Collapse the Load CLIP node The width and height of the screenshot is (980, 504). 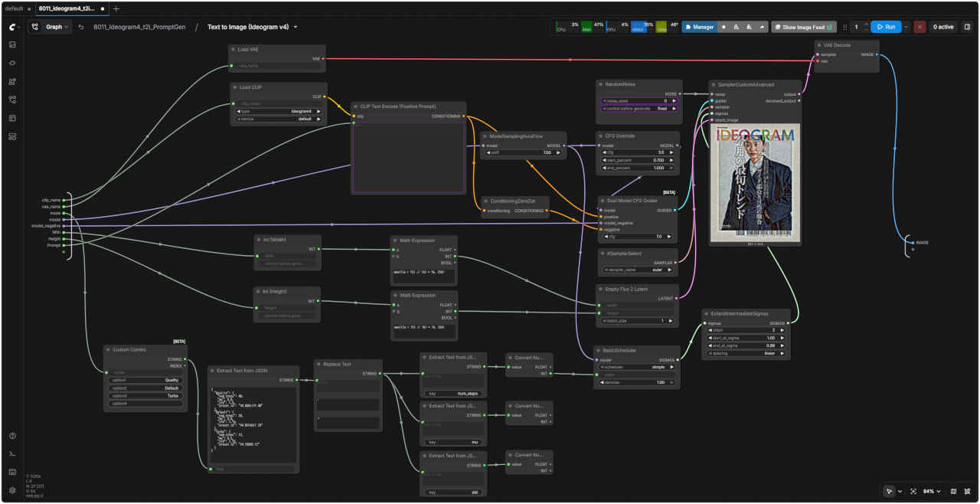[235, 87]
